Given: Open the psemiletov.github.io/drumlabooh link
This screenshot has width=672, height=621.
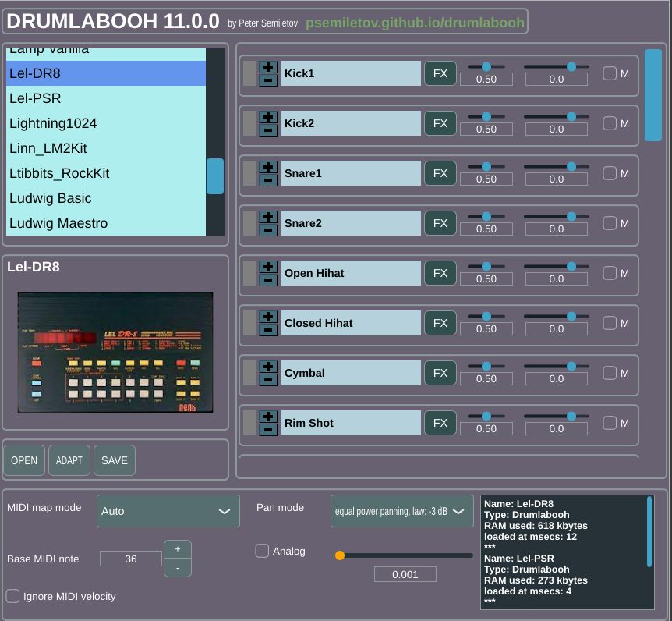Looking at the screenshot, I should [x=415, y=23].
